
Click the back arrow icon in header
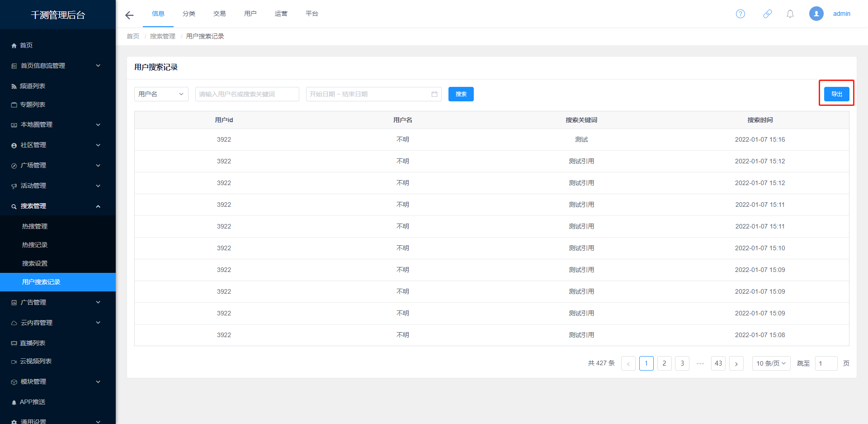pyautogui.click(x=129, y=15)
